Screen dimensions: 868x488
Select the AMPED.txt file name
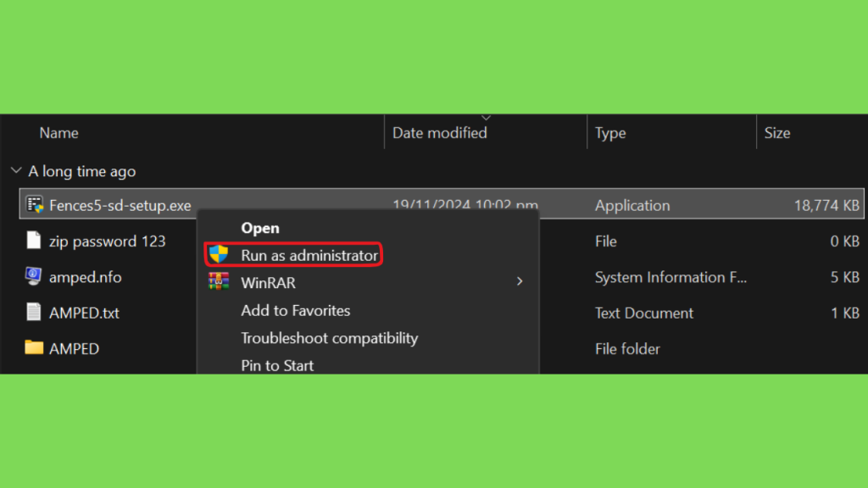pyautogui.click(x=84, y=313)
